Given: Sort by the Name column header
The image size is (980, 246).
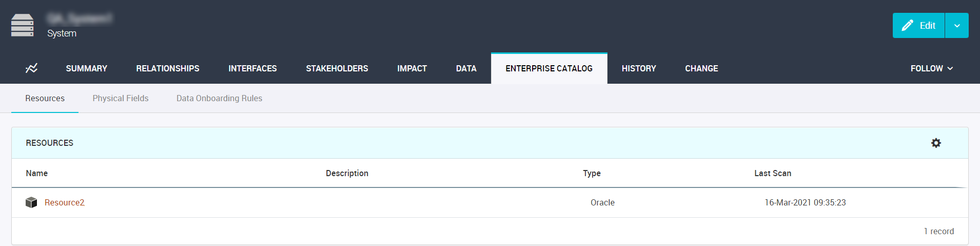Looking at the screenshot, I should 37,173.
